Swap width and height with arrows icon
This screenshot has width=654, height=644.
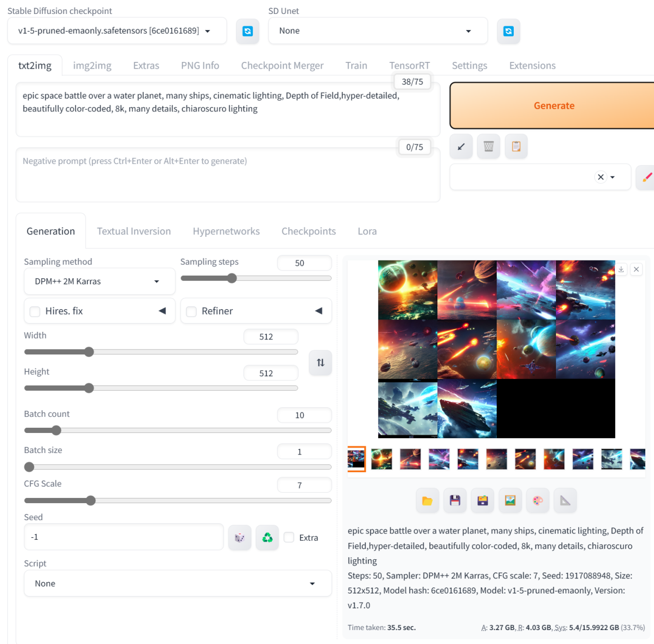tap(320, 363)
